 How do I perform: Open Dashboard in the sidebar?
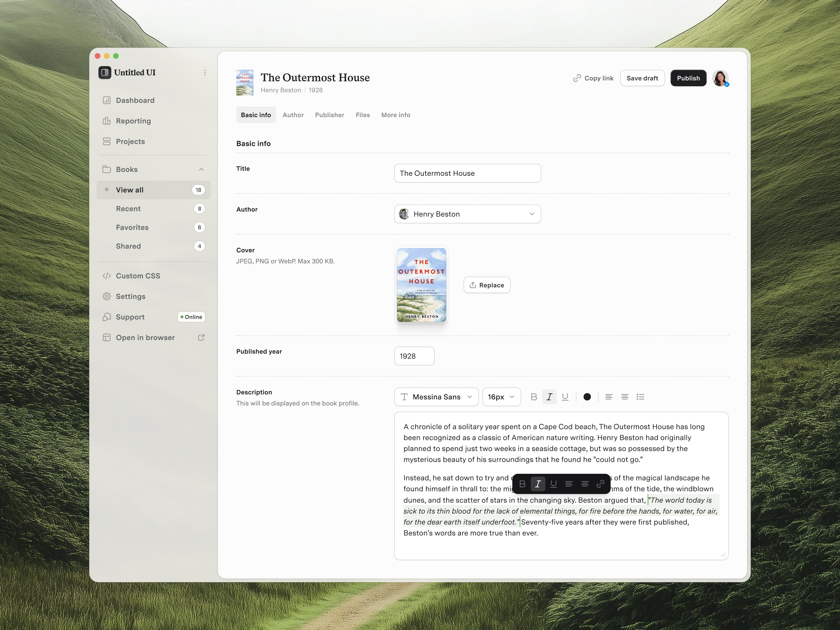pyautogui.click(x=153, y=100)
